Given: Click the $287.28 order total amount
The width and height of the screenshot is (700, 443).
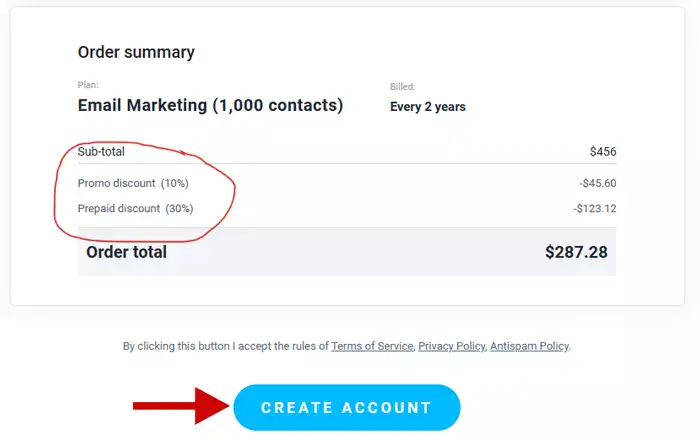Looking at the screenshot, I should coord(576,252).
